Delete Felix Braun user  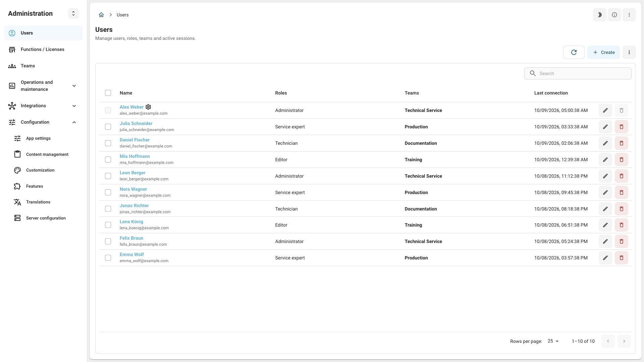pos(621,241)
